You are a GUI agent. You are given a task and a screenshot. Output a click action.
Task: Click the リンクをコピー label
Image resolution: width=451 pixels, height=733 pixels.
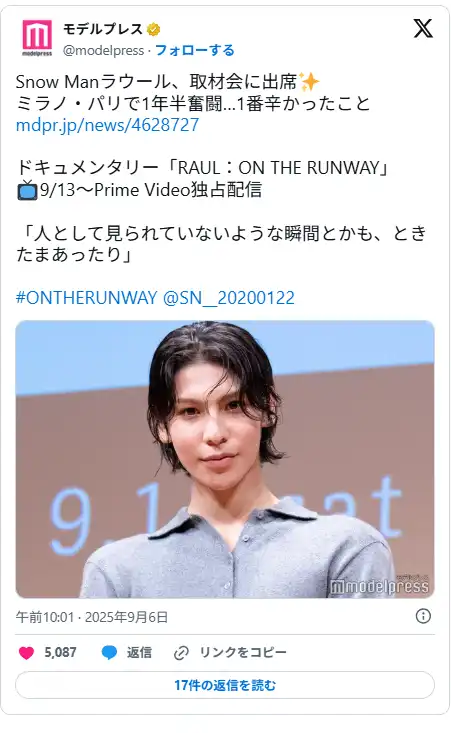click(243, 652)
